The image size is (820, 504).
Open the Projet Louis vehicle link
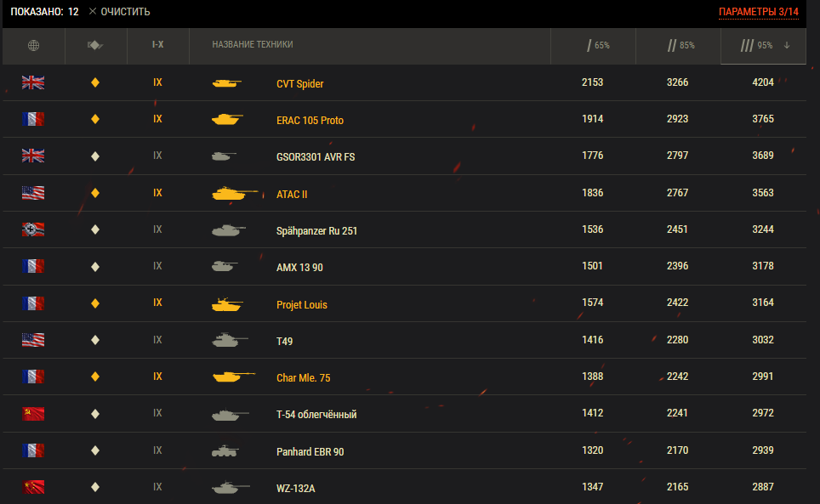302,304
